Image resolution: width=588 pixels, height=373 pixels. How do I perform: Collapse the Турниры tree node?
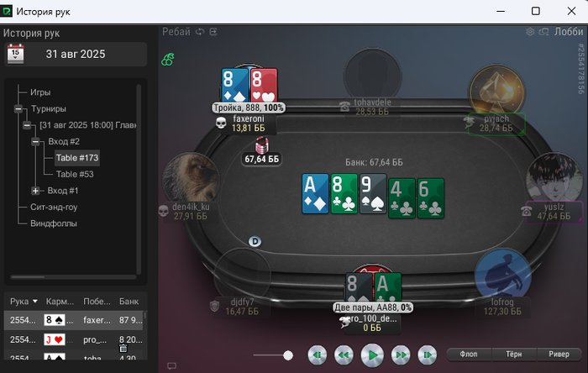18,108
